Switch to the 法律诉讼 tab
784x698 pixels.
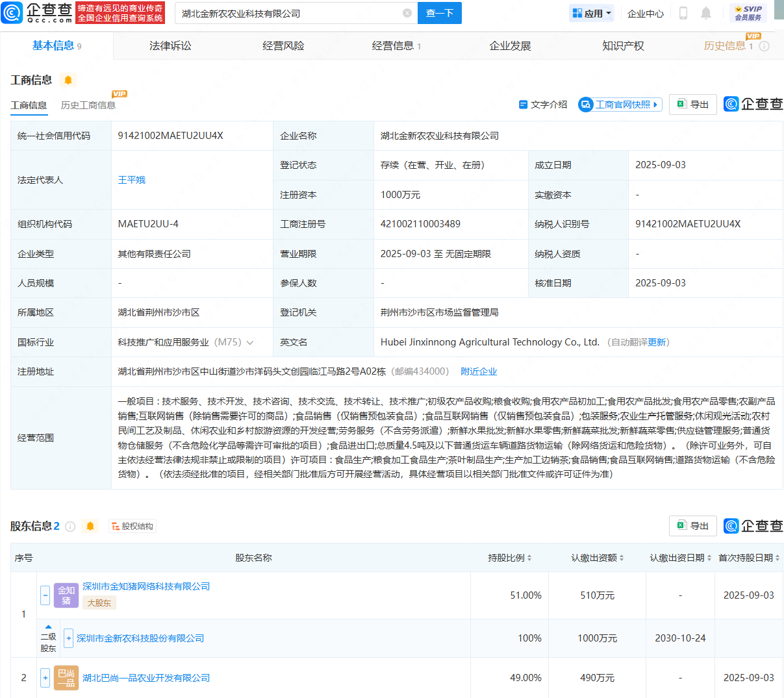point(170,46)
